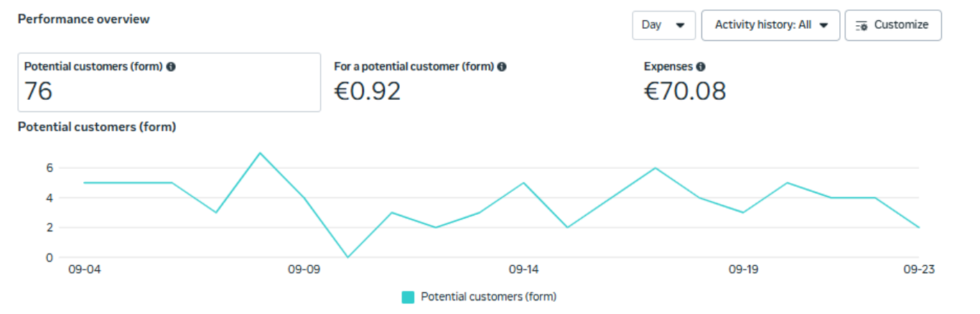Click the €70.08 expenses value

point(685,91)
